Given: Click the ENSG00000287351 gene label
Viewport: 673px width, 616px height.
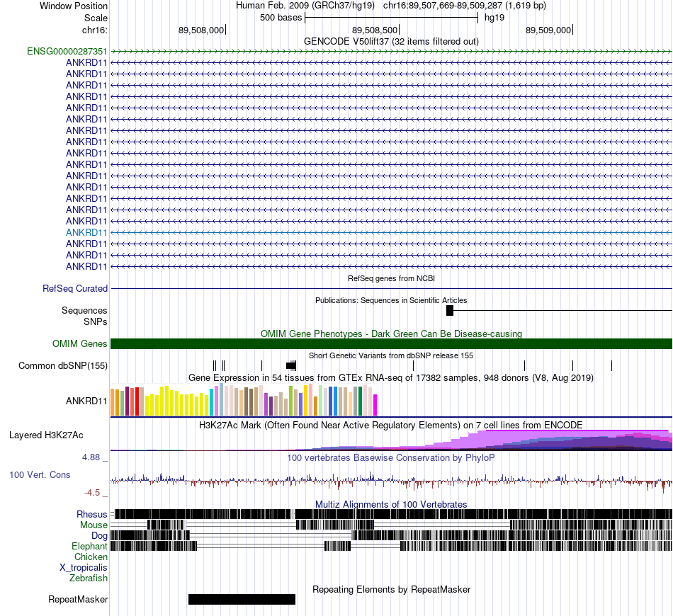Looking at the screenshot, I should pyautogui.click(x=67, y=52).
